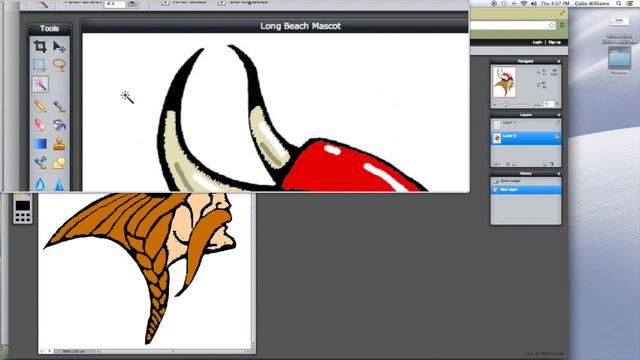Image resolution: width=640 pixels, height=360 pixels.
Task: Select the Drawing shapes tool
Action: pyautogui.click(x=59, y=163)
